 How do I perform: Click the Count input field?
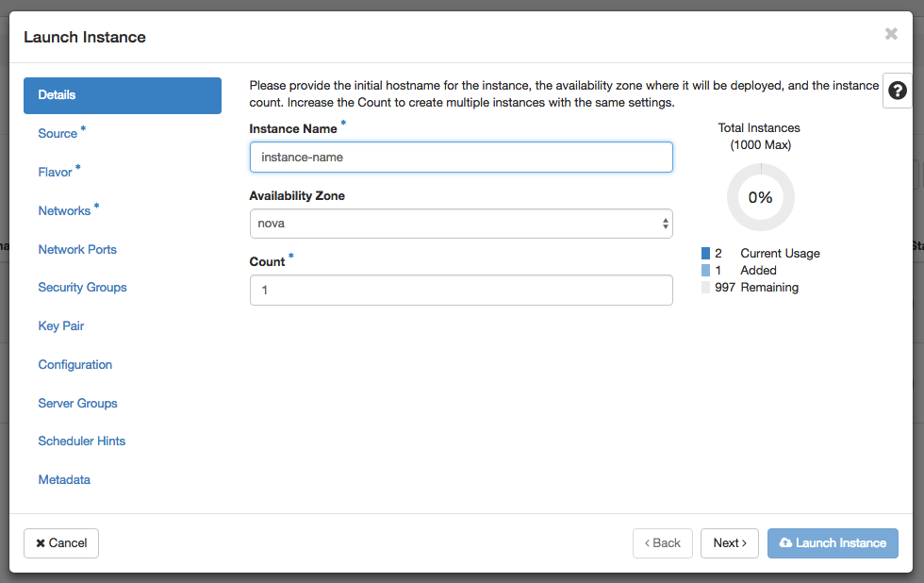point(461,290)
